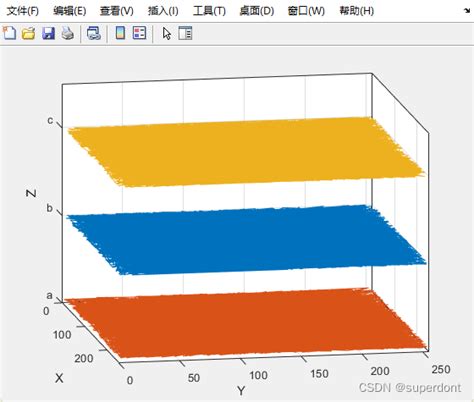Image resolution: width=474 pixels, height=402 pixels.
Task: Click the Link Plot icon
Action: (94, 33)
